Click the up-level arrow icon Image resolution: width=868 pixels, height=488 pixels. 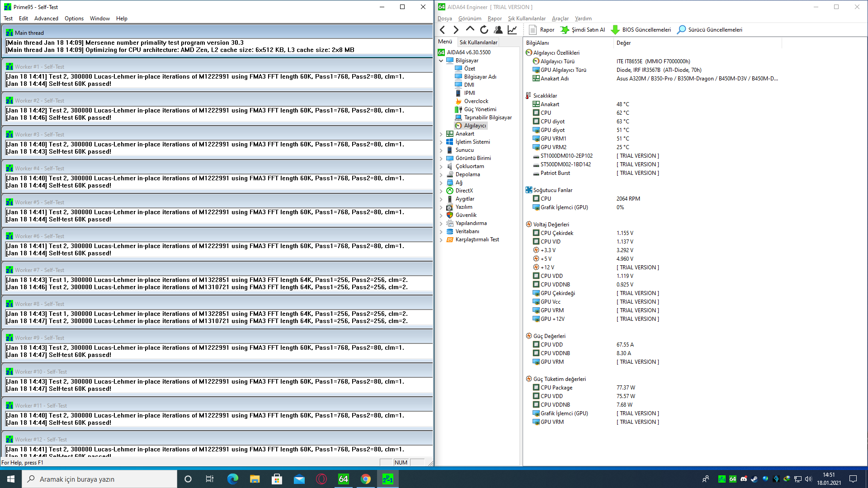tap(470, 29)
